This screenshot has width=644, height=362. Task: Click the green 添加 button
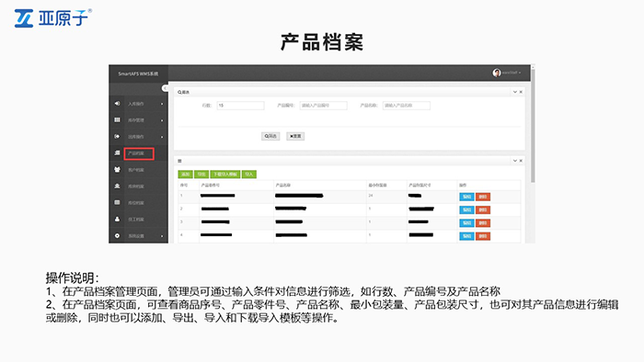(185, 175)
